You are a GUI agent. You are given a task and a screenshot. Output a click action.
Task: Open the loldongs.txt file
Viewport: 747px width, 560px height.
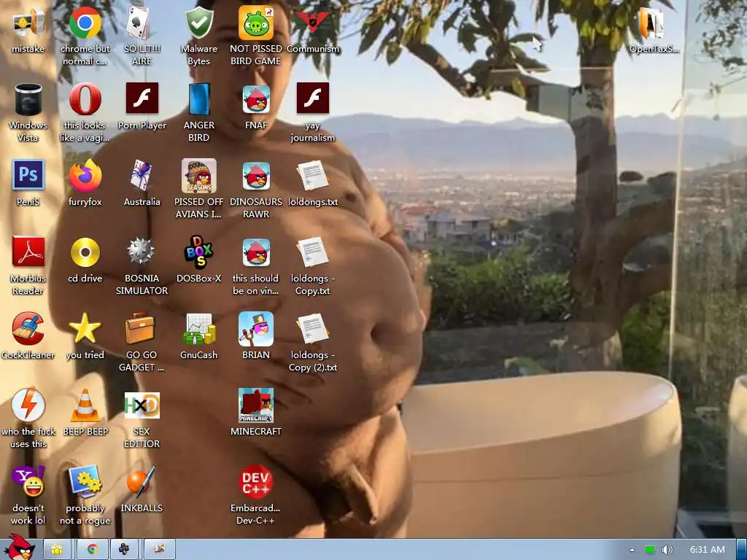(312, 183)
